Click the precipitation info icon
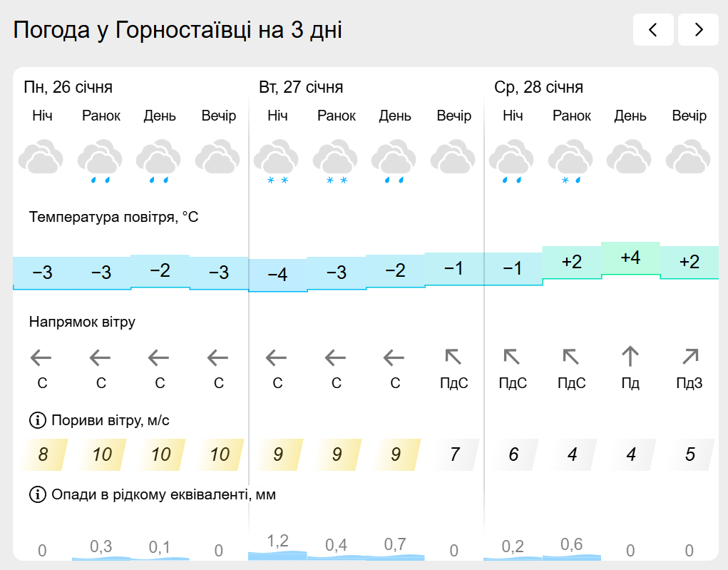 (37, 494)
